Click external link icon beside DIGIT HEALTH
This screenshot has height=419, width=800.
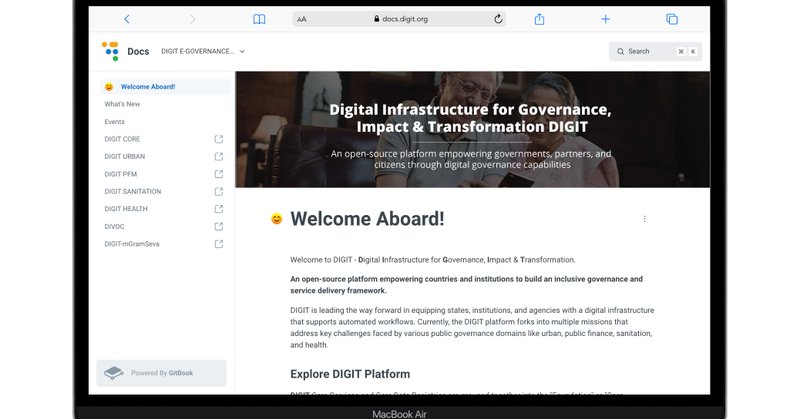point(219,209)
